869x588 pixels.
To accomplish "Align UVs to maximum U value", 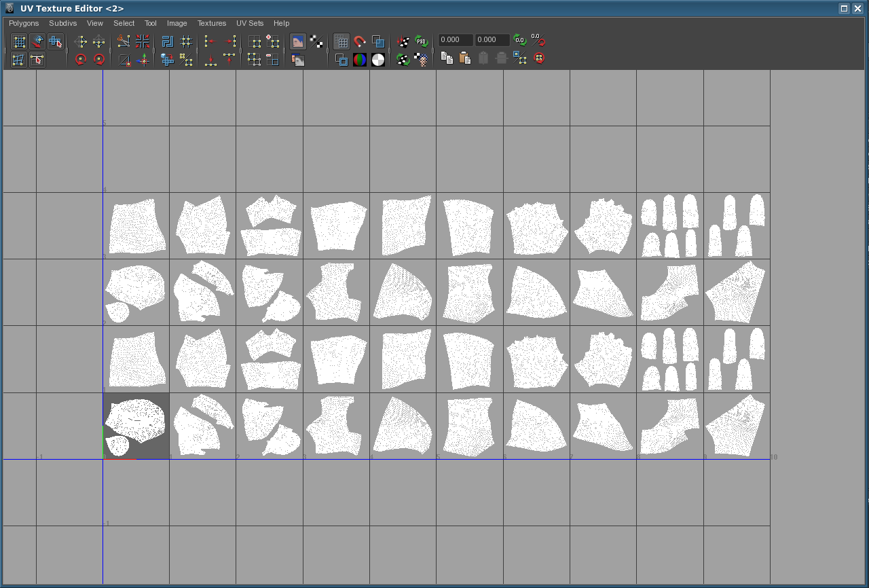I will tap(229, 41).
